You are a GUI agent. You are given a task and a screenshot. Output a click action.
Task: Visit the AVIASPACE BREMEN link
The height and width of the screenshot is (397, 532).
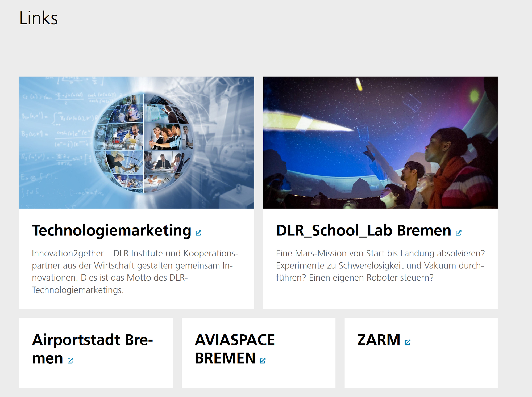(x=235, y=340)
